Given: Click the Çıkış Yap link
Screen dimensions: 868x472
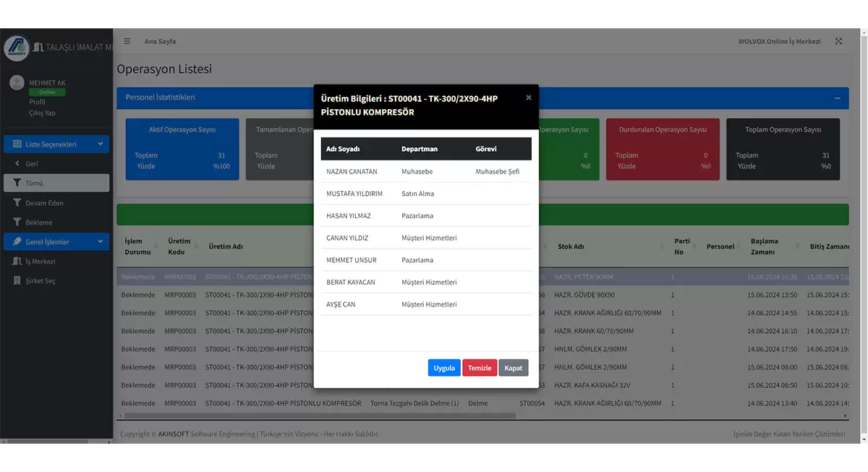Looking at the screenshot, I should point(42,113).
